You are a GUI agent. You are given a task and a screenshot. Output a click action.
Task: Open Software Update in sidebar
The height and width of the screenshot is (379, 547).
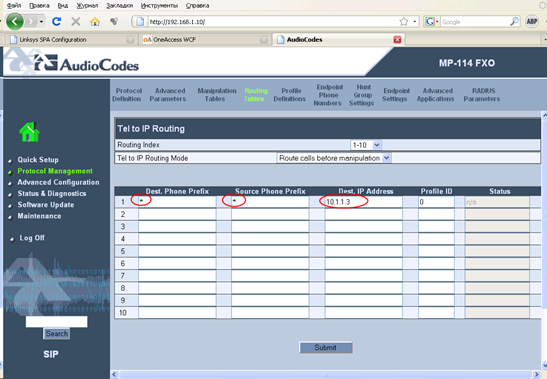[46, 205]
